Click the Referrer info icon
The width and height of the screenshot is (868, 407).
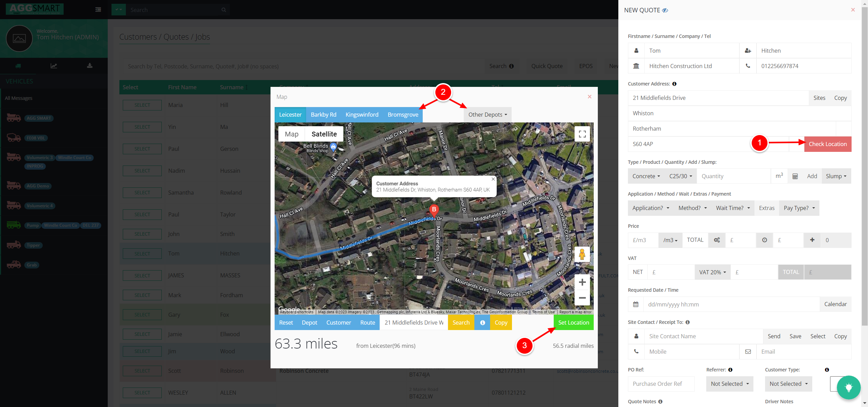[730, 370]
